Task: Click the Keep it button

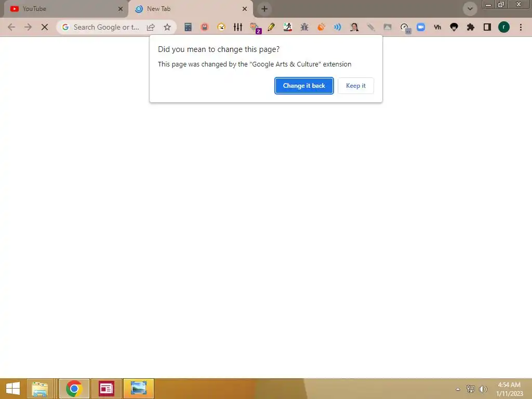Action: [355, 86]
